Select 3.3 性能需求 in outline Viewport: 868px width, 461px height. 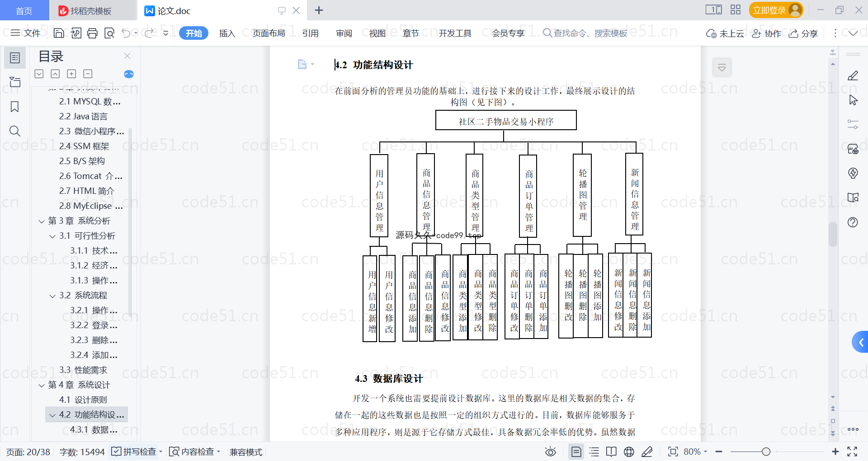pyautogui.click(x=83, y=370)
